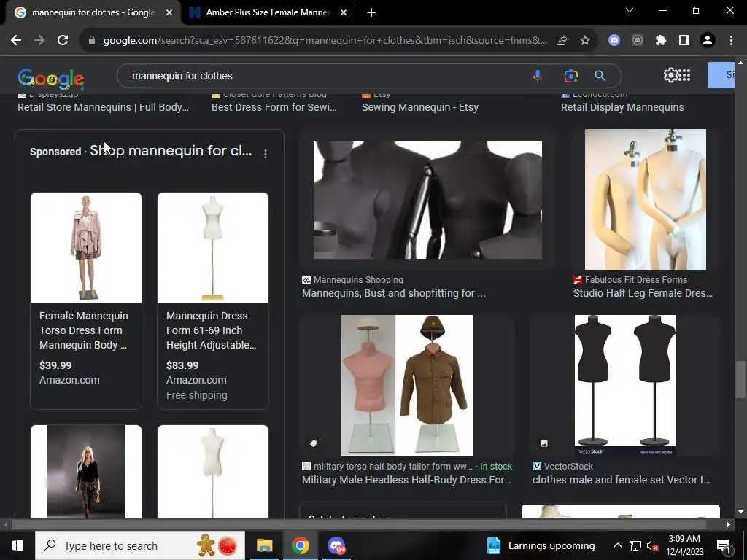Screen dimensions: 747x560
Task: Click the vertical page scrollbar thumb
Action: point(740,379)
